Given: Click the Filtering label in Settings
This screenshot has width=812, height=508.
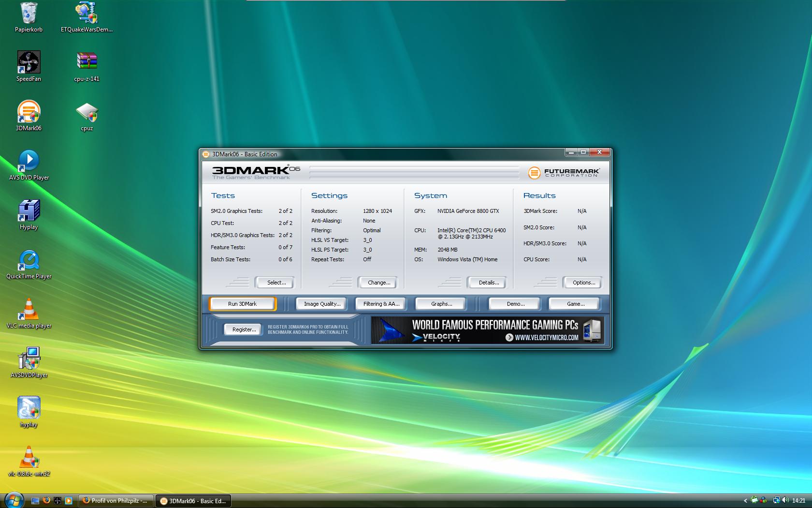Looking at the screenshot, I should (321, 230).
